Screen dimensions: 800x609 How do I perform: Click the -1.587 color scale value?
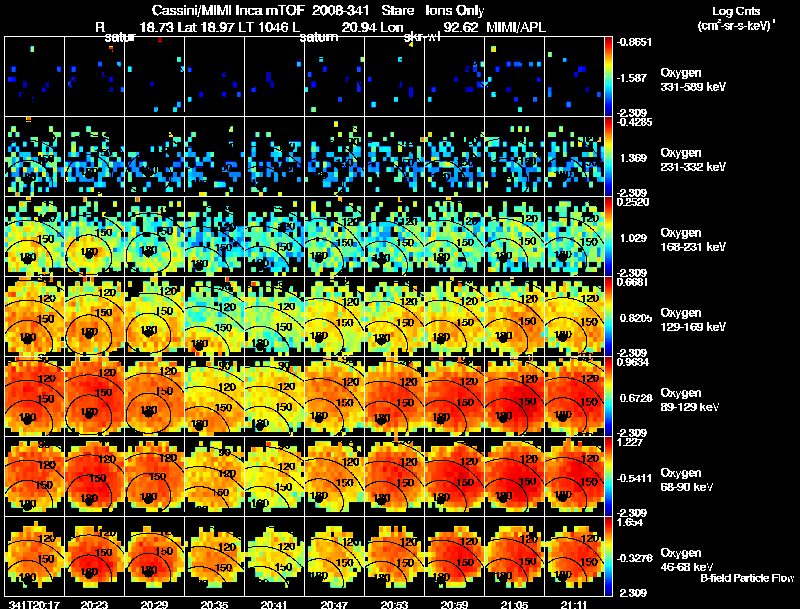[x=633, y=78]
